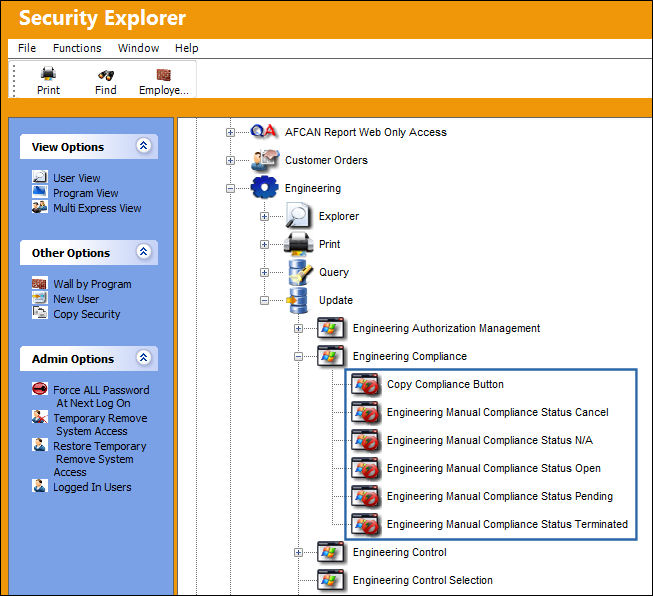The height and width of the screenshot is (596, 653).
Task: Select the Copy Compliance Button label
Action: tap(445, 384)
